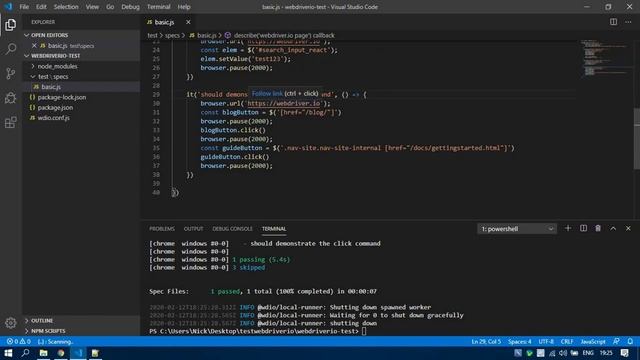Click the VS Code taskbar icon

click(x=78, y=353)
